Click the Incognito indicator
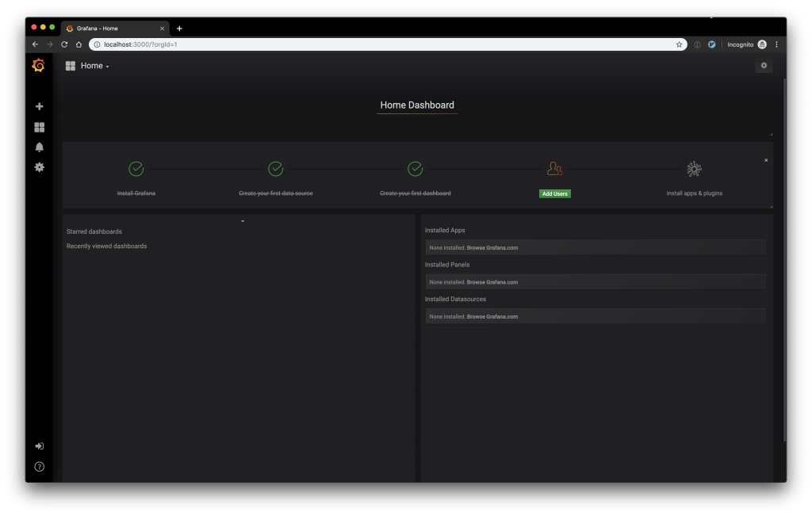The width and height of the screenshot is (812, 516). [x=746, y=44]
